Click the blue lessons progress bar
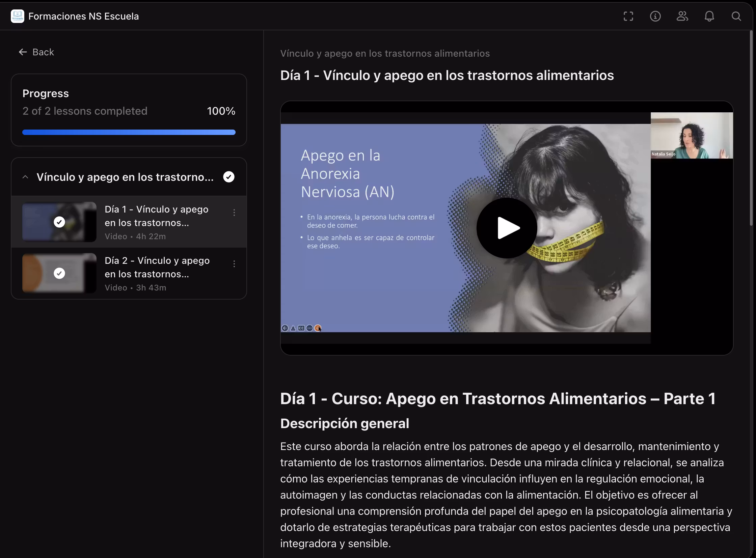756x558 pixels. (129, 132)
